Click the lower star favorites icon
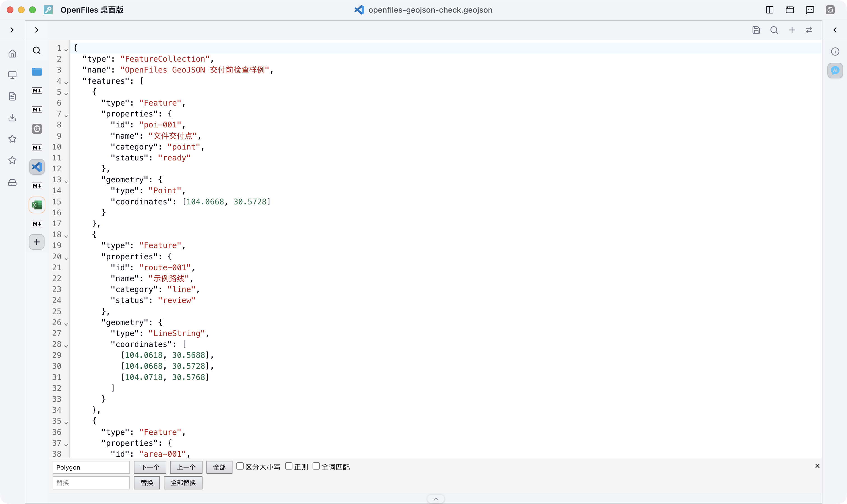 12,160
